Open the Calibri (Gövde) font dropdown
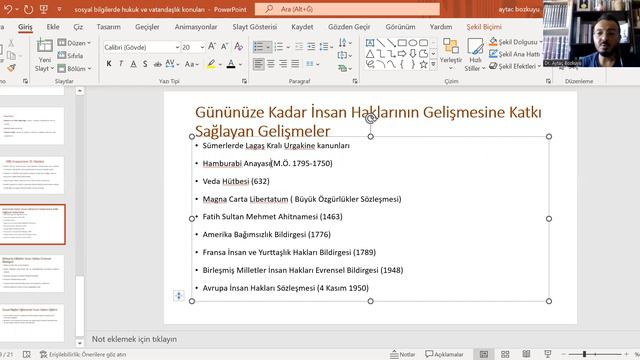The width and height of the screenshot is (640, 360). [177, 47]
